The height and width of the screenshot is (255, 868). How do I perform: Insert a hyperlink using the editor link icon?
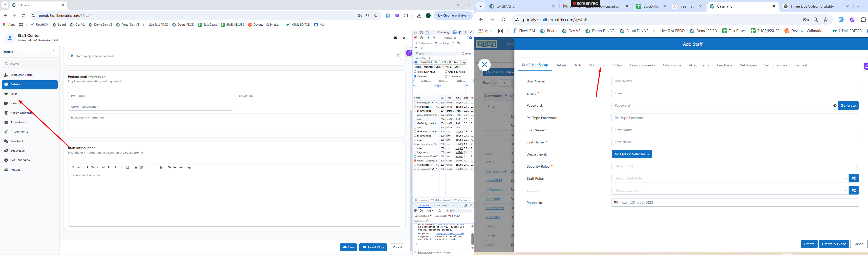[169, 167]
